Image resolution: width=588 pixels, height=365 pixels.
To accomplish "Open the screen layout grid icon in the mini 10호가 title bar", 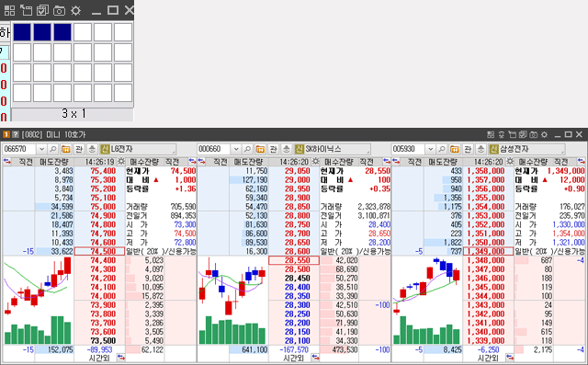I will click(491, 134).
